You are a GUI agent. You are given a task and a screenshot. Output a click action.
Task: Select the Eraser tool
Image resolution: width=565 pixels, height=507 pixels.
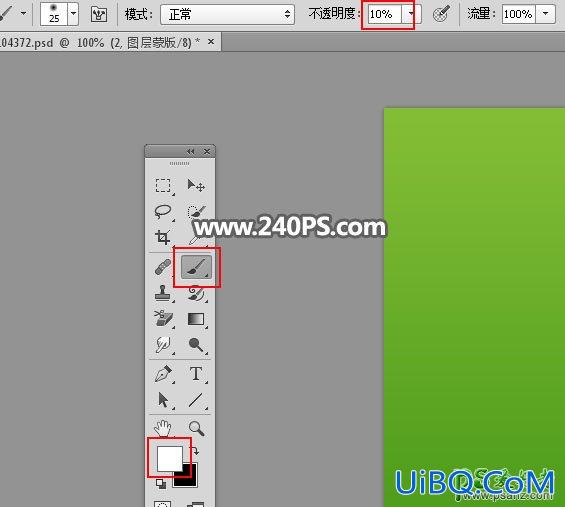163,319
